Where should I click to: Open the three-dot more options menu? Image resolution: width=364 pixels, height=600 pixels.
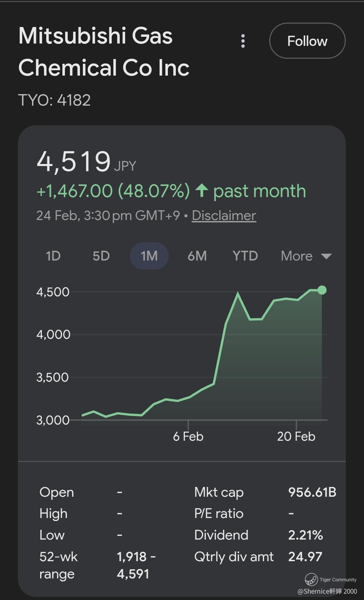click(x=243, y=41)
